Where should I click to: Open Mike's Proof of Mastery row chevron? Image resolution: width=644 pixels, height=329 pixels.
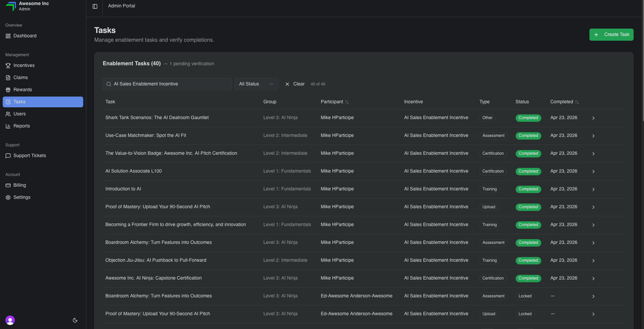(x=593, y=207)
